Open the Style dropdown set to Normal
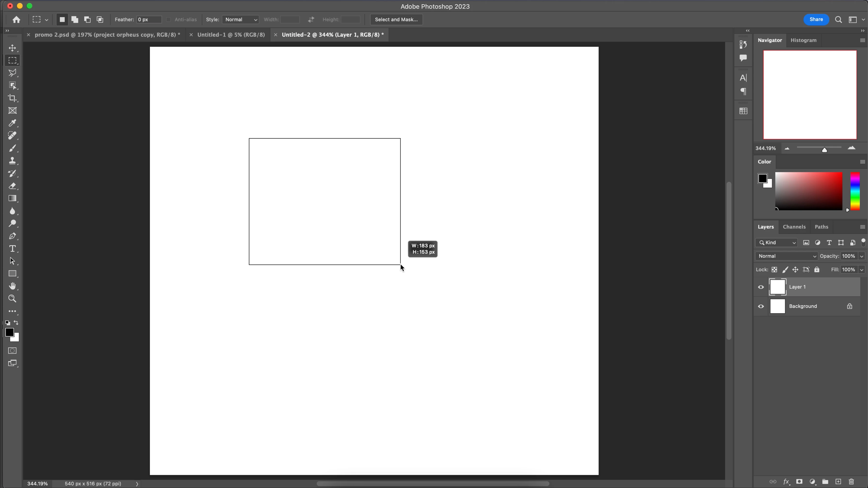The image size is (868, 488). [240, 20]
